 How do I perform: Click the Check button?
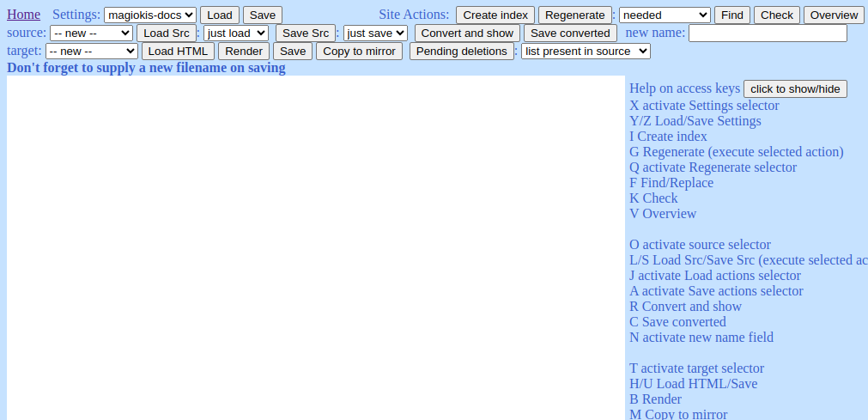point(777,15)
